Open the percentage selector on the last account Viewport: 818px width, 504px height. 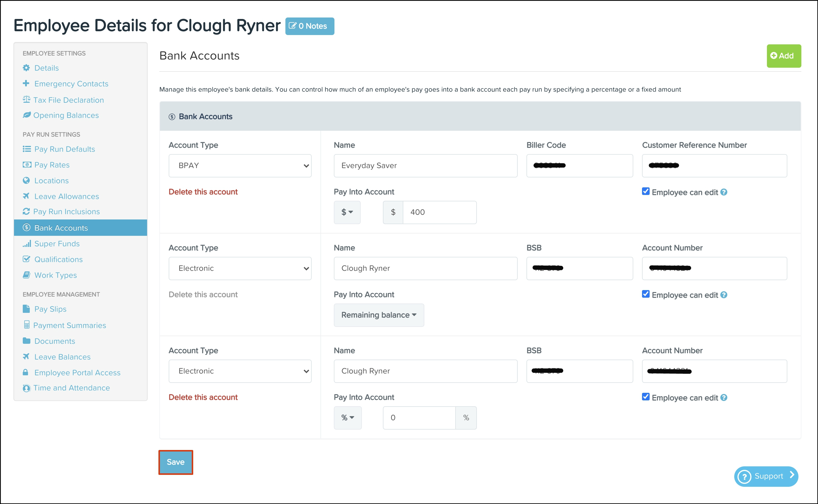click(347, 418)
